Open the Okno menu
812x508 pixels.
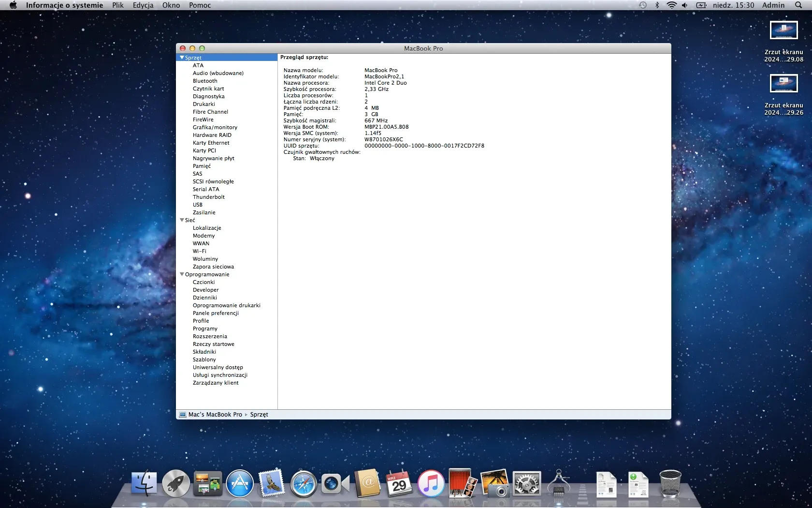[171, 5]
